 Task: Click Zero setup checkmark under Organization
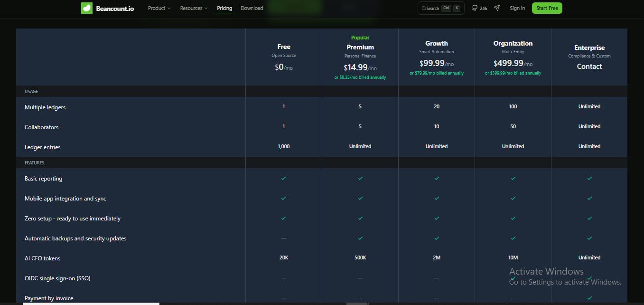coord(513,219)
